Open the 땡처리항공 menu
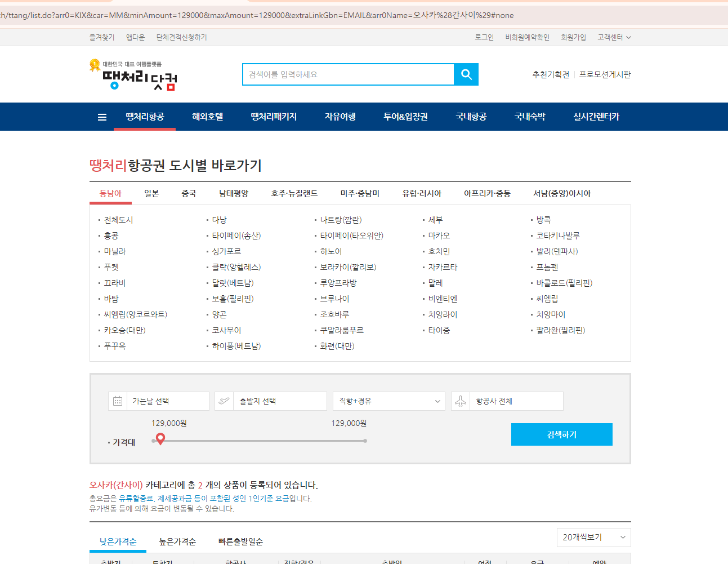This screenshot has width=728, height=564. [x=145, y=117]
